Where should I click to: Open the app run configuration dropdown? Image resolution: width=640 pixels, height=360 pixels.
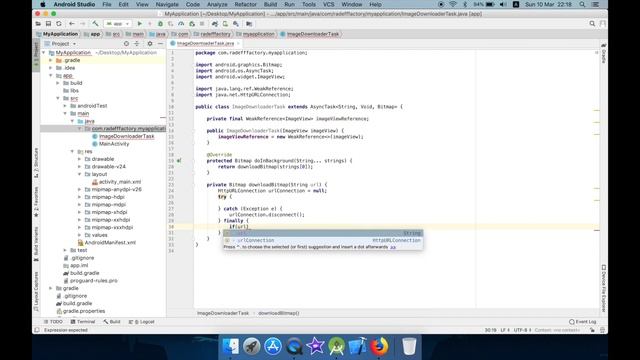(117, 24)
